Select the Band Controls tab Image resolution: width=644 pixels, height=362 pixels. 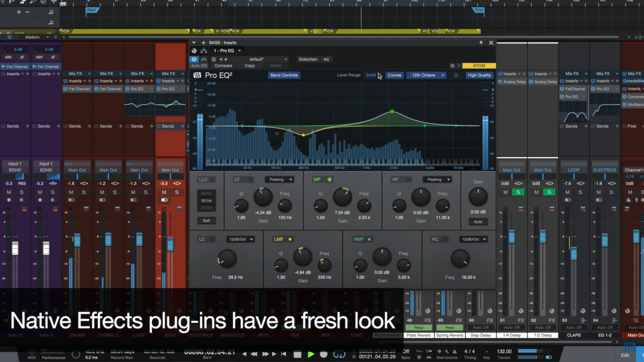[284, 75]
